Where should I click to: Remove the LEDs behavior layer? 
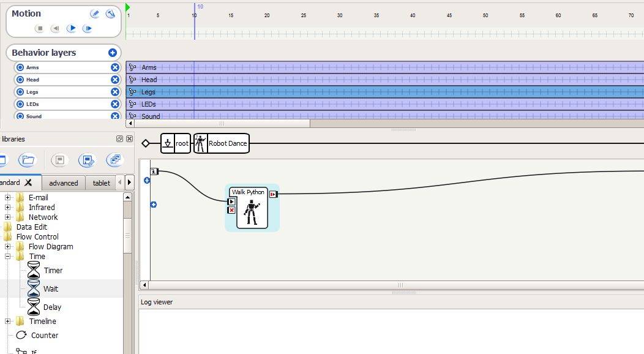[x=114, y=104]
